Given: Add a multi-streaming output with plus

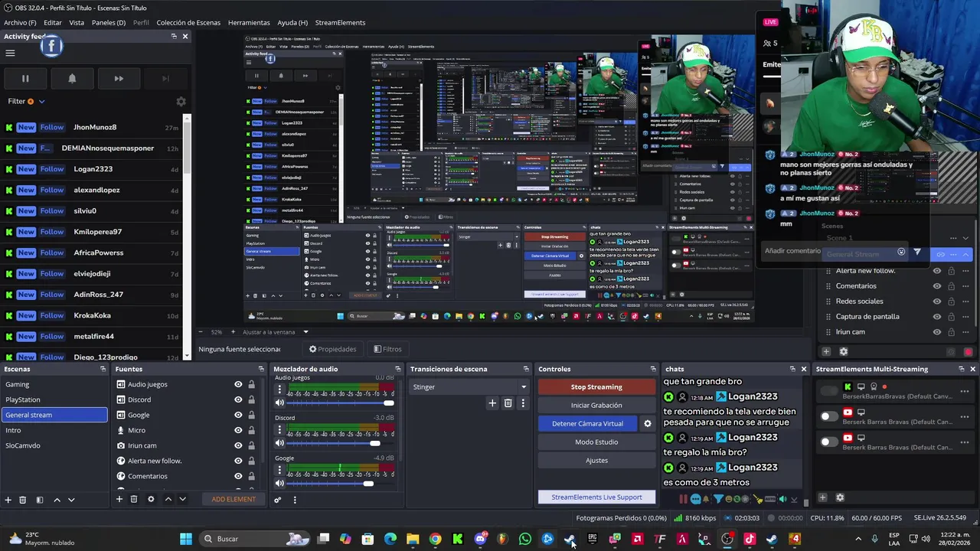Looking at the screenshot, I should pyautogui.click(x=822, y=497).
